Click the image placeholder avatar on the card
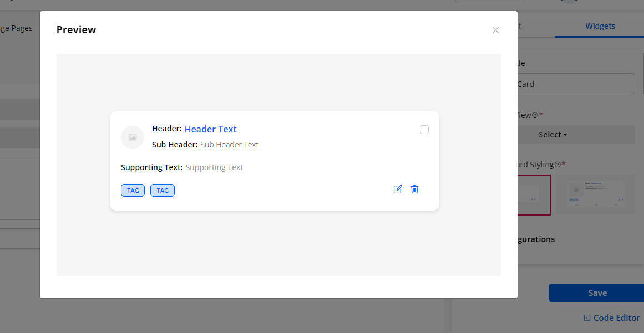The width and height of the screenshot is (644, 333). [133, 137]
